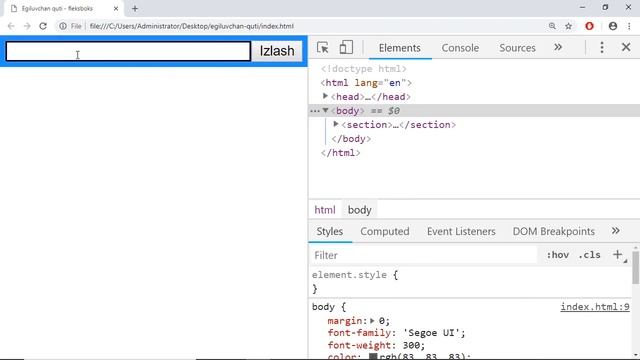Select the closing </html> tag line
Viewport: 640px width, 360px height.
click(340, 153)
